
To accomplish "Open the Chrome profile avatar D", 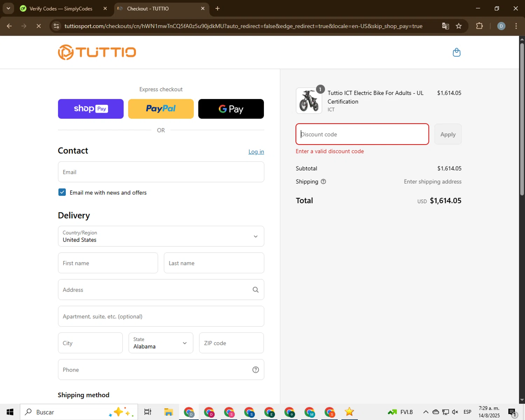I will coord(501,26).
